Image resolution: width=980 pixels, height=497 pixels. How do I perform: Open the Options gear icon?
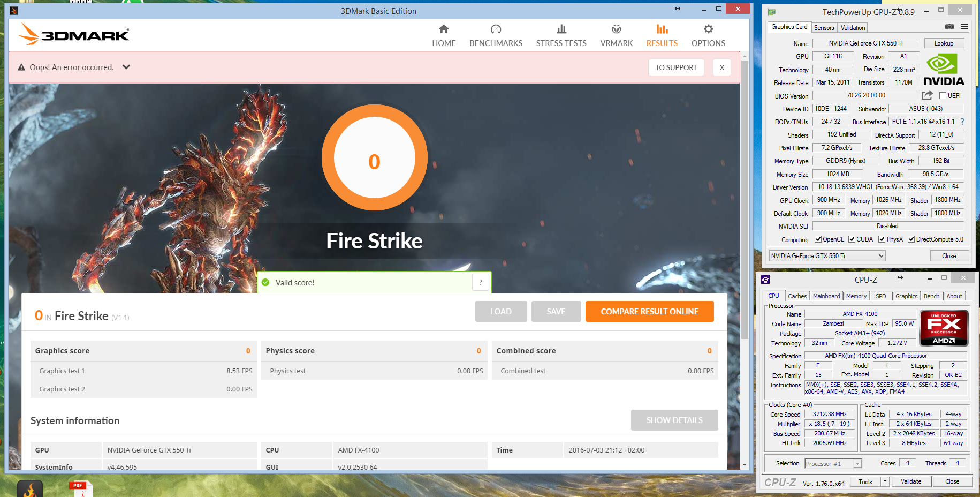pyautogui.click(x=708, y=29)
